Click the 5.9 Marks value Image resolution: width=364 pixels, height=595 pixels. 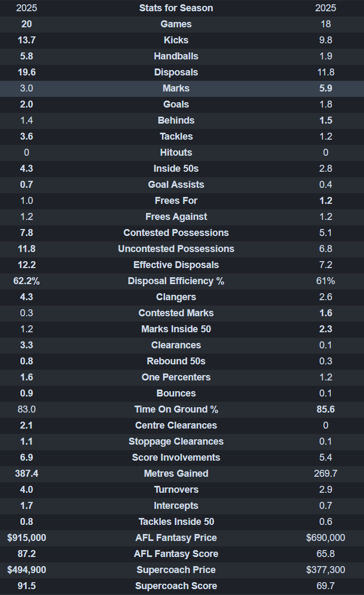coord(326,88)
